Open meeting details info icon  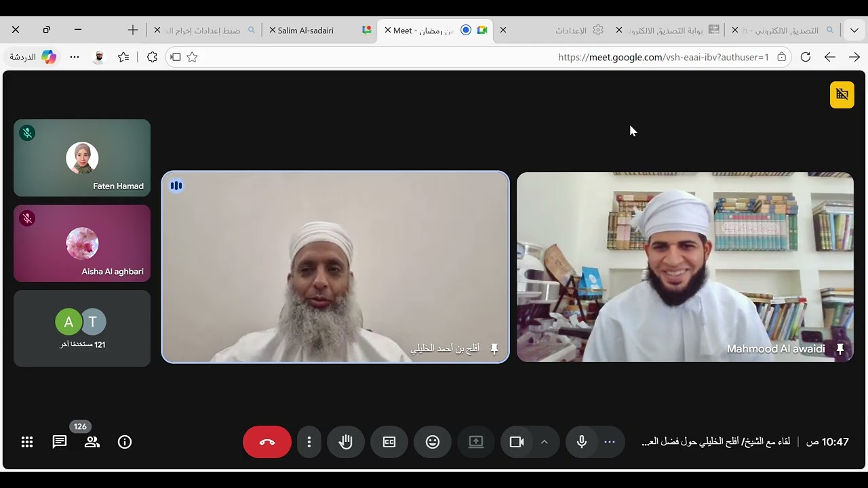pos(125,442)
